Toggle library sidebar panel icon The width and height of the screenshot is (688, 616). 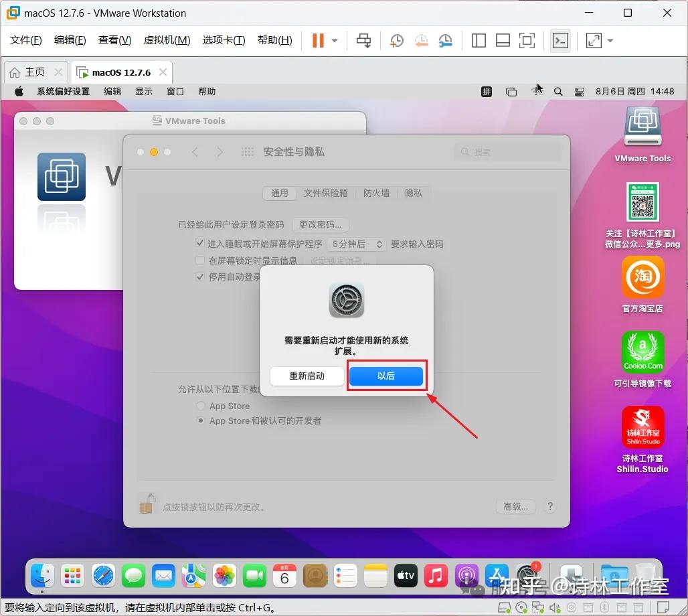(x=479, y=40)
